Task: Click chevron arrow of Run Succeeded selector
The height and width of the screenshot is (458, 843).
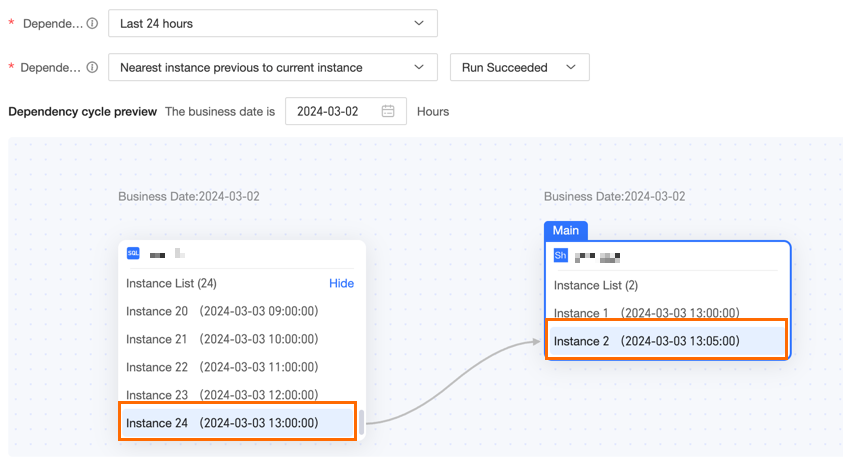Action: point(571,68)
